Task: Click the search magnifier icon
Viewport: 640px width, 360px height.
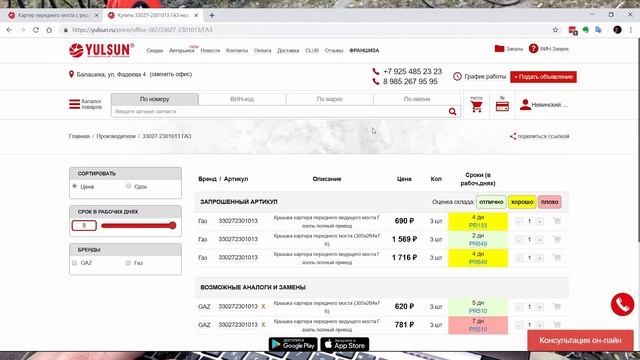Action: tap(452, 111)
